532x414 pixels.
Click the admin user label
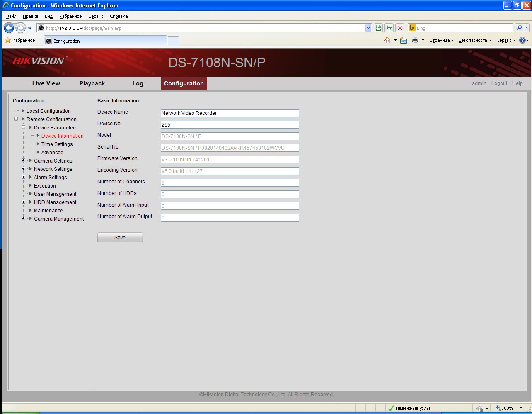tap(479, 83)
